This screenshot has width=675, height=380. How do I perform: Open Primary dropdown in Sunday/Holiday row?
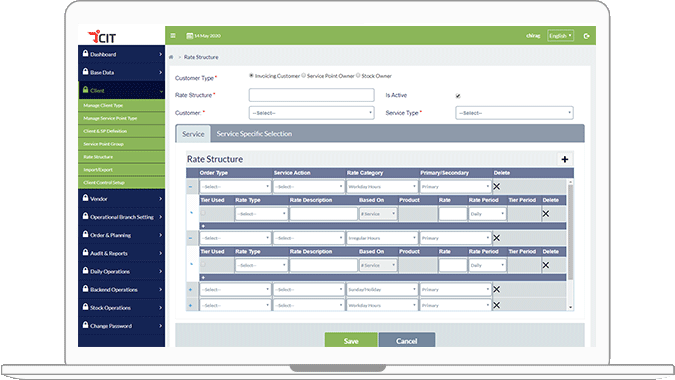click(x=455, y=290)
